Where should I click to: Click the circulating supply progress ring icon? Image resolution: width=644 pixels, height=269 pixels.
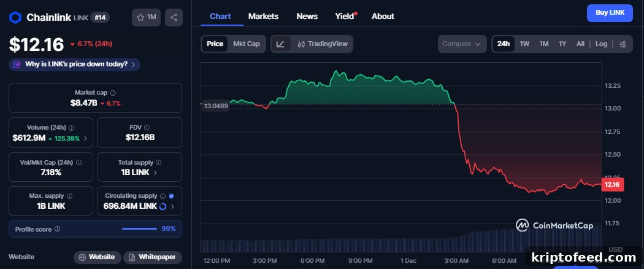coord(163,206)
